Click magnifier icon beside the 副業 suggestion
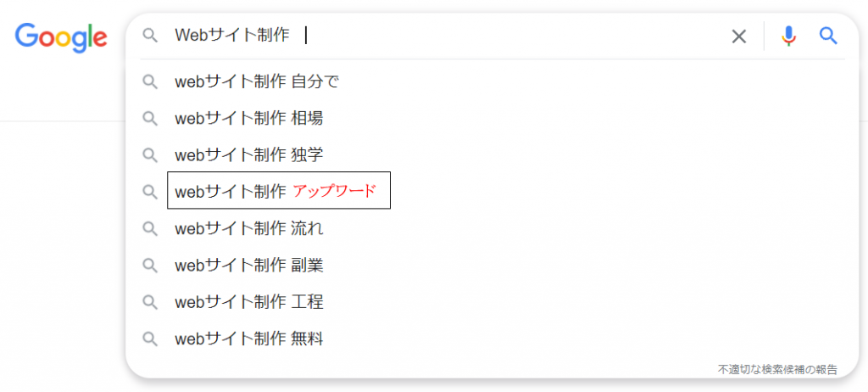The height and width of the screenshot is (392, 868). tap(150, 266)
